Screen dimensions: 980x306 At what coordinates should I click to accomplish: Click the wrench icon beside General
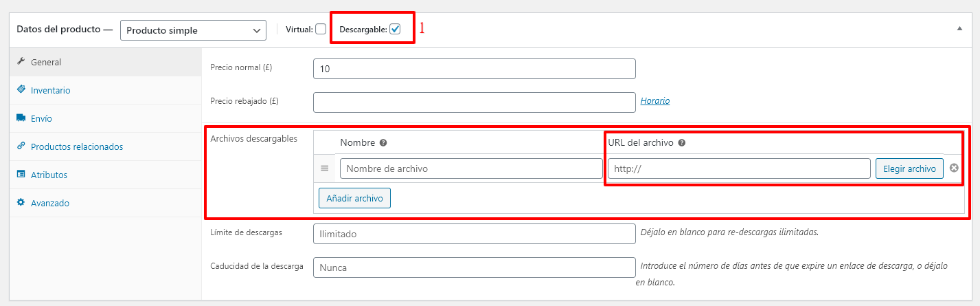(x=21, y=62)
